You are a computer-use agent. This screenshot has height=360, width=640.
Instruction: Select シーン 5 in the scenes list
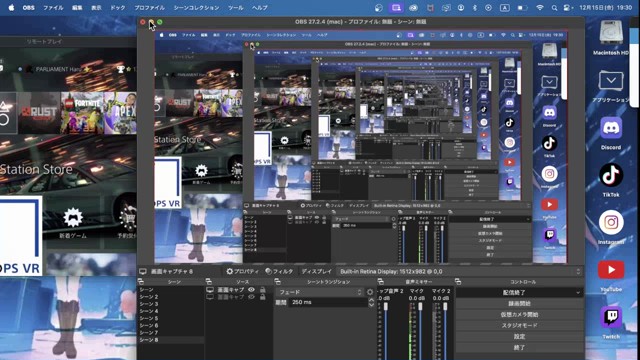click(171, 318)
